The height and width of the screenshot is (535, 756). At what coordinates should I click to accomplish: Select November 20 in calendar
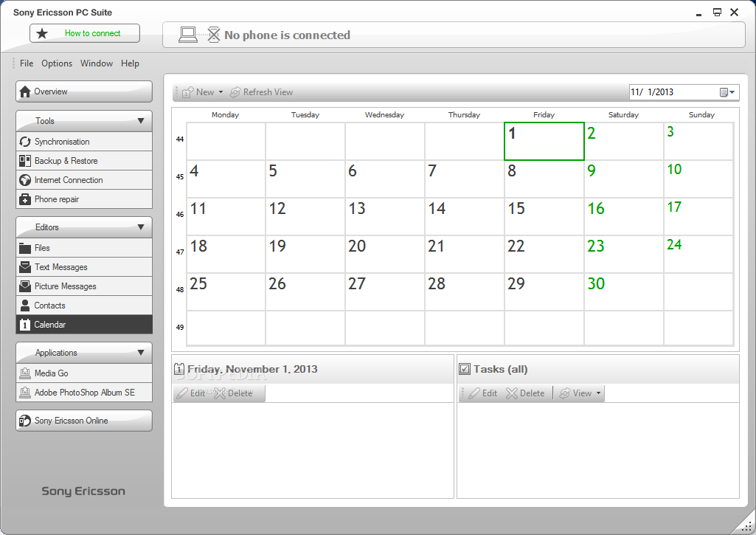tap(385, 255)
